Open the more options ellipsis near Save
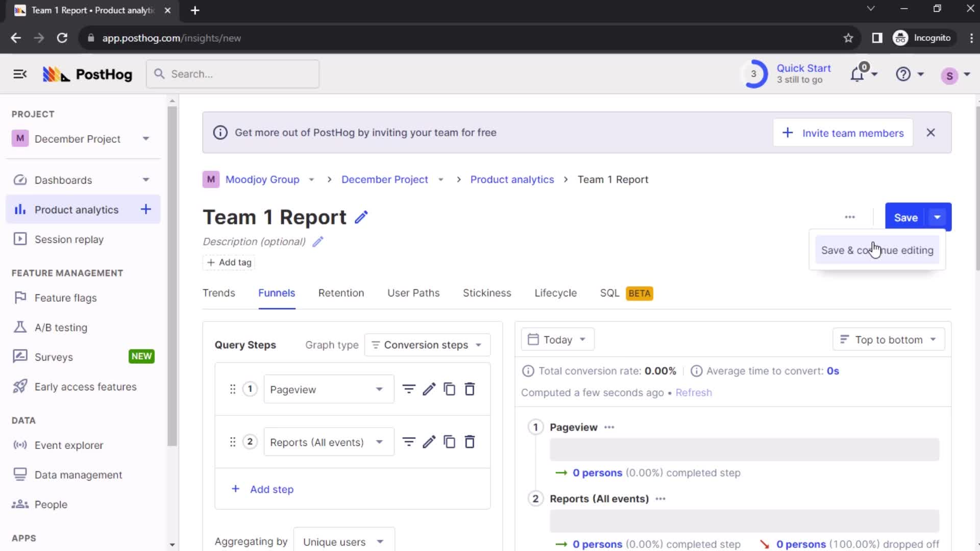 coord(850,217)
